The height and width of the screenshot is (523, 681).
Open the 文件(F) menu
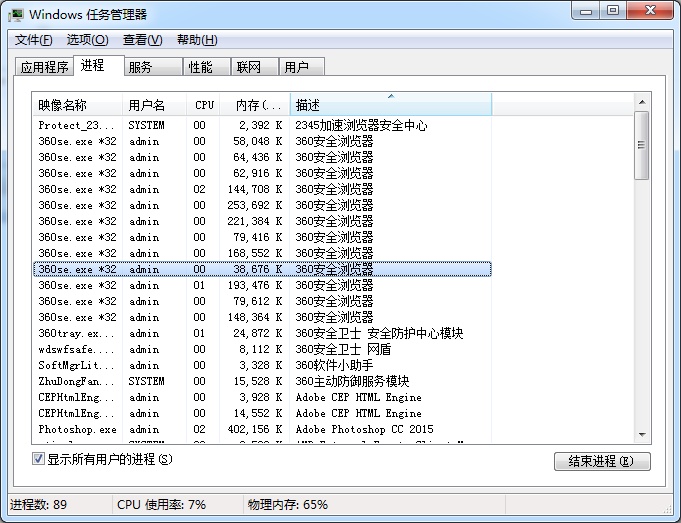point(33,40)
